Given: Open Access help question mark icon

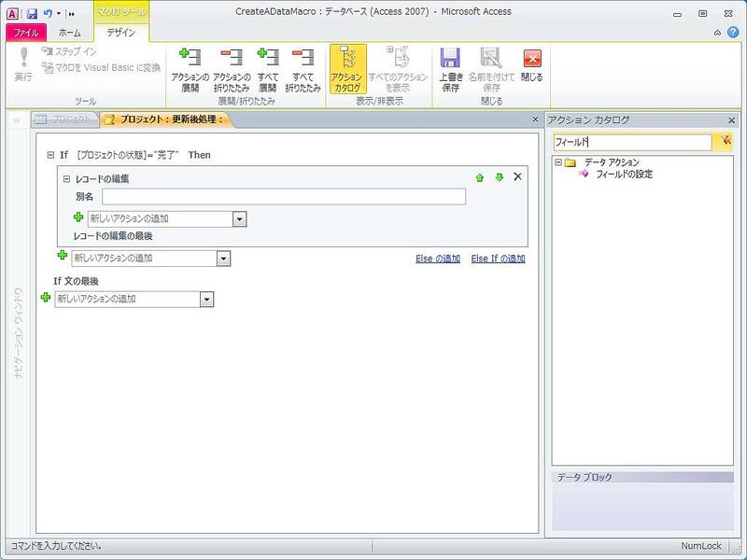Looking at the screenshot, I should 733,33.
